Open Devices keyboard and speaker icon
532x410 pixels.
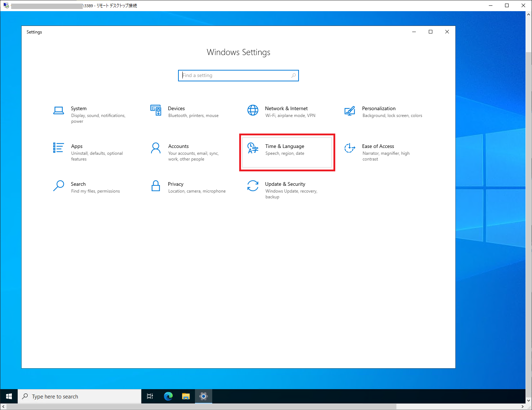coord(156,110)
